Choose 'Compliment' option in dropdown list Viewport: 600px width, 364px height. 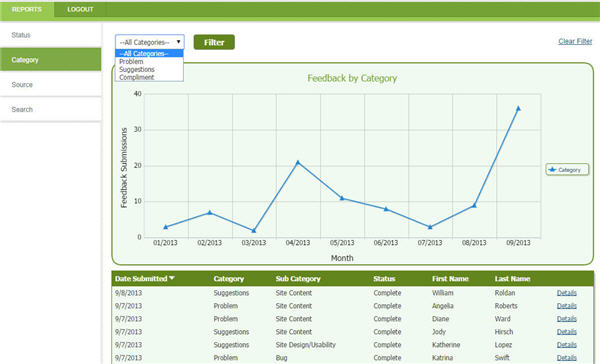click(x=149, y=77)
